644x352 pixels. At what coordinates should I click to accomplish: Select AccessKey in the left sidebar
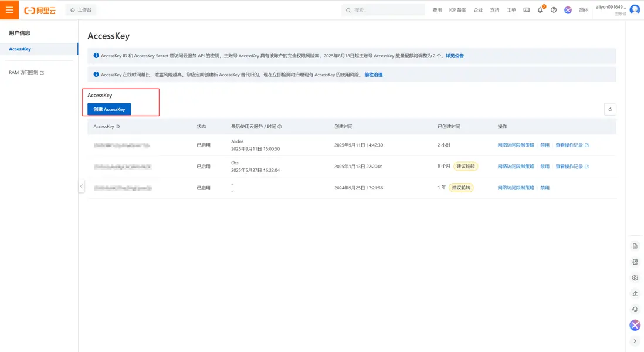click(20, 49)
